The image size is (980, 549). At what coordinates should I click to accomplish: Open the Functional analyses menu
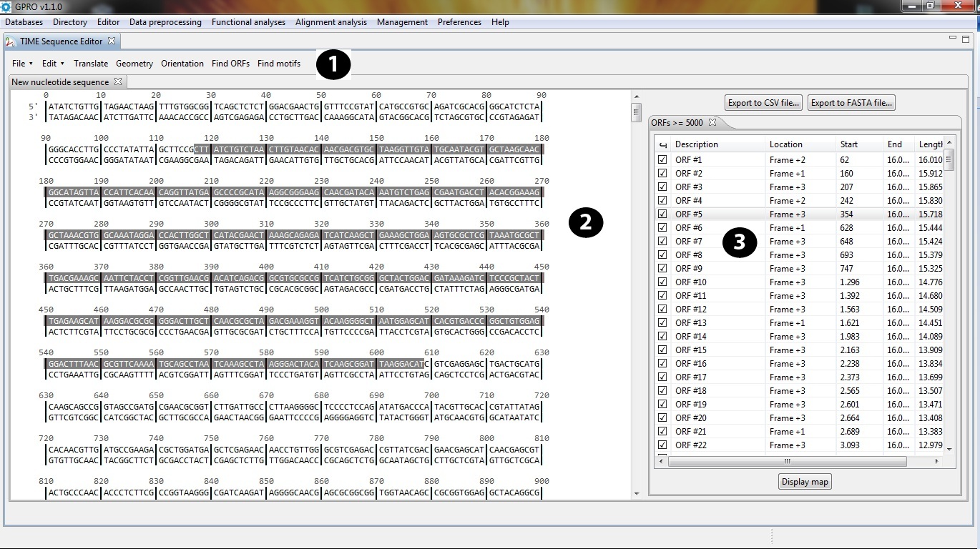coord(248,22)
